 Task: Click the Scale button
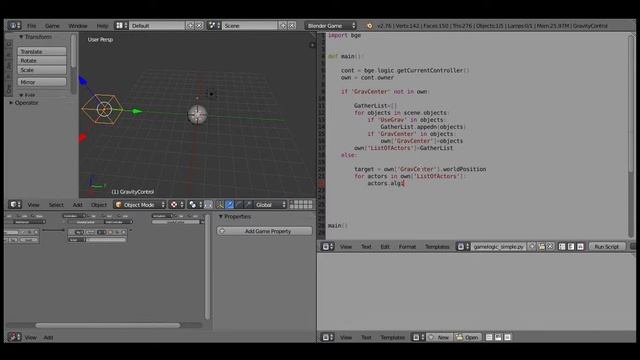click(x=42, y=70)
